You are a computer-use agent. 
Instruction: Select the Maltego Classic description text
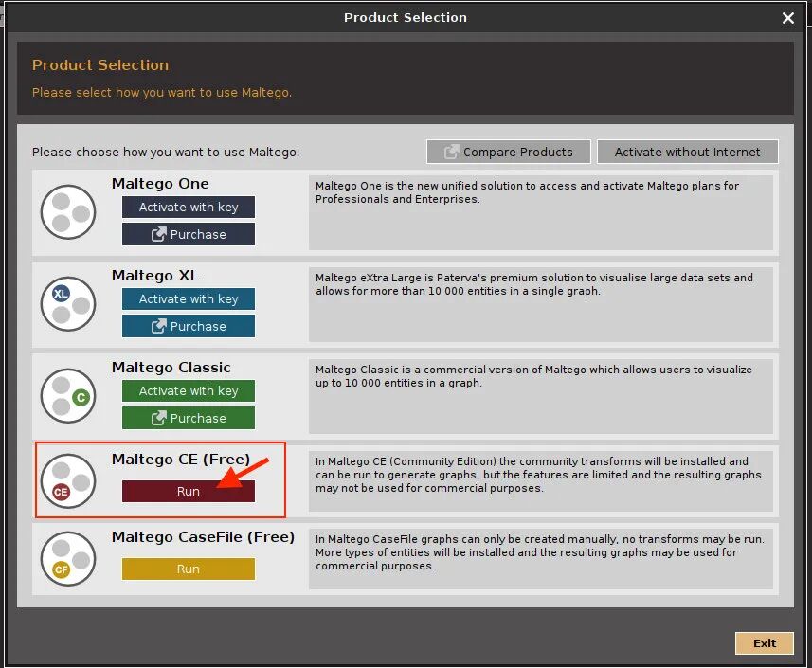click(533, 376)
